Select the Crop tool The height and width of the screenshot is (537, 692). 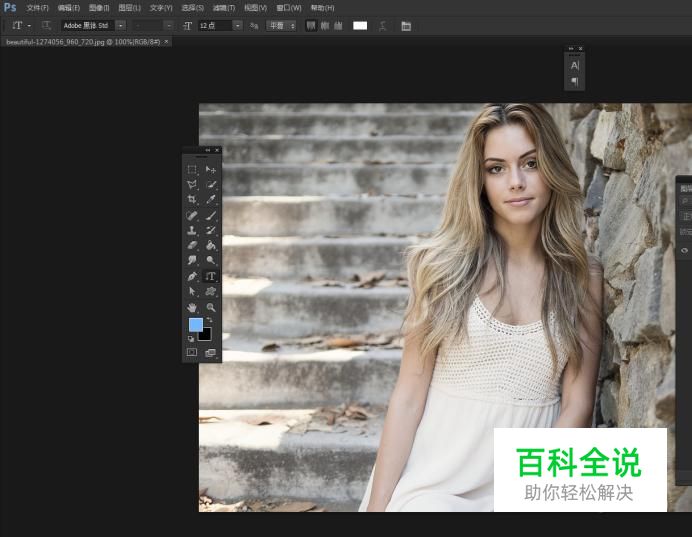(192, 200)
